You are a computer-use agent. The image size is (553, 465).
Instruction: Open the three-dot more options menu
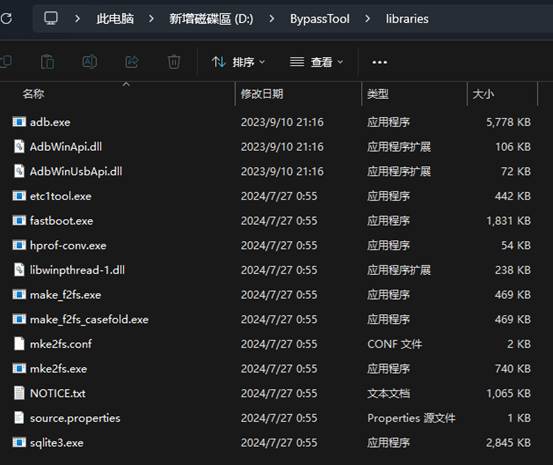pos(379,62)
